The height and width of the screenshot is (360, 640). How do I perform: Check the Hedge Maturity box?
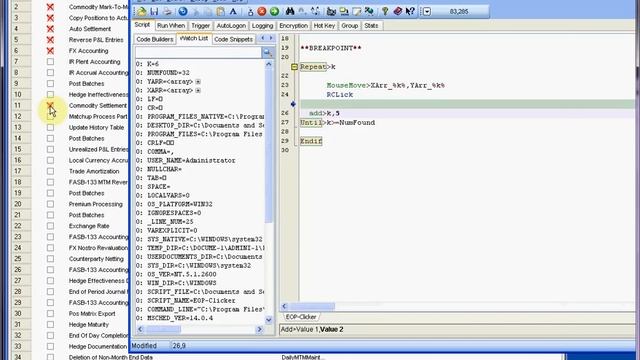[x=50, y=324]
